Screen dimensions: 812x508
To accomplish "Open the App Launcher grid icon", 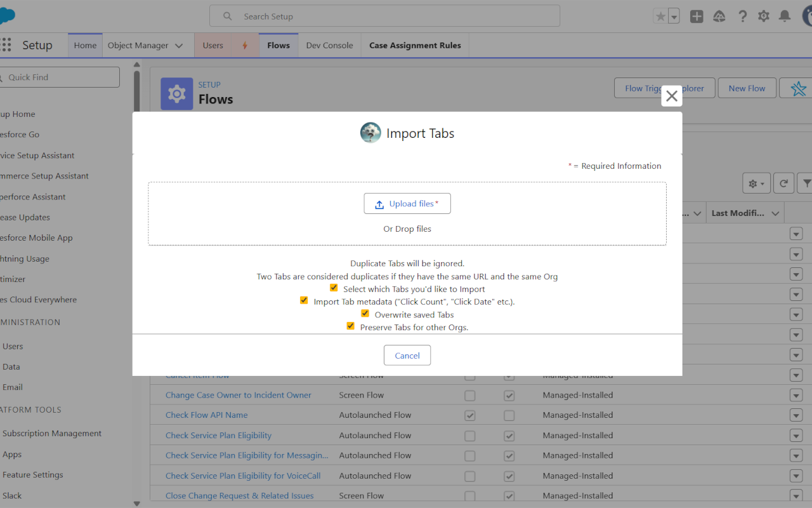I will pyautogui.click(x=6, y=45).
